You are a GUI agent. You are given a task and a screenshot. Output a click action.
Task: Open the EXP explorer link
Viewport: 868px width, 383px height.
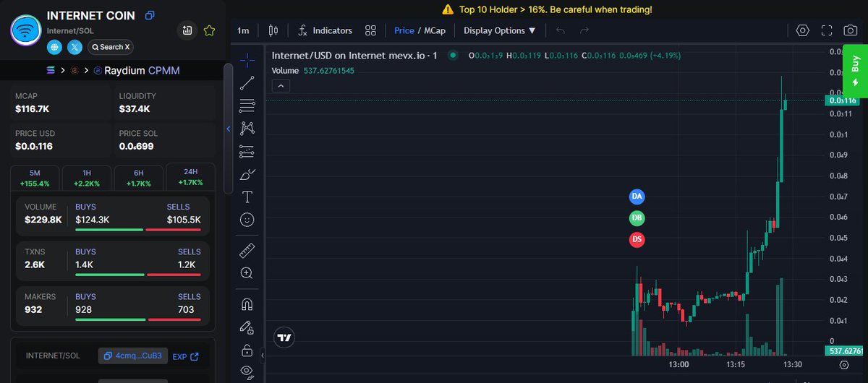pos(186,356)
